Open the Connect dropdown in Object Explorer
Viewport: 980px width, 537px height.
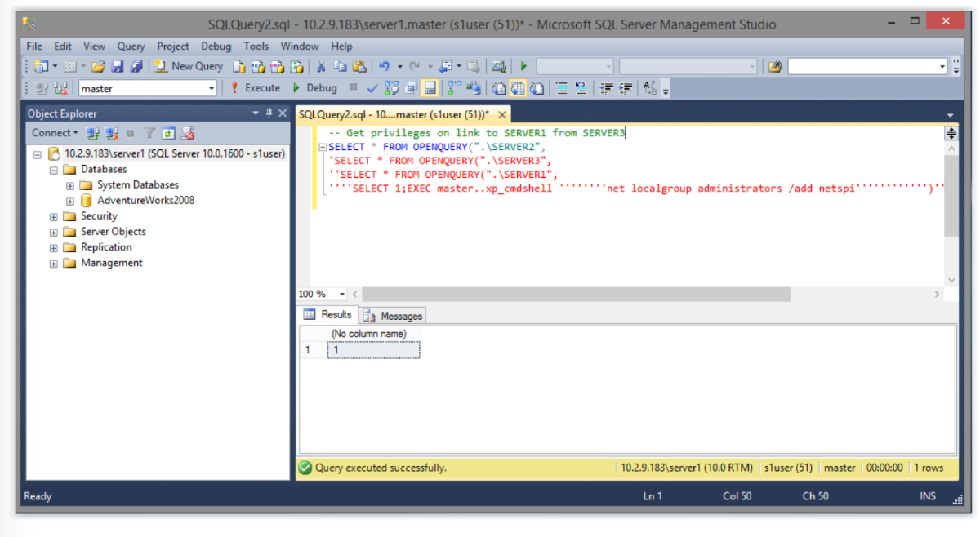click(x=55, y=133)
